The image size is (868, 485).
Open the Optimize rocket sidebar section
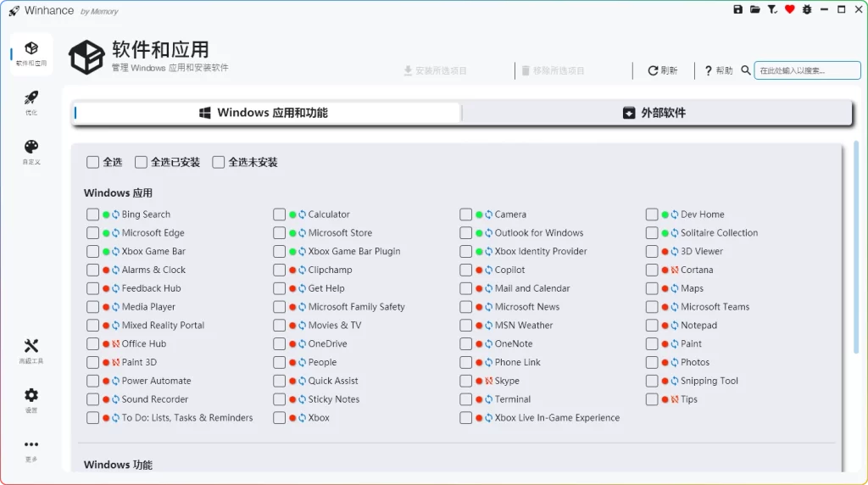[31, 103]
